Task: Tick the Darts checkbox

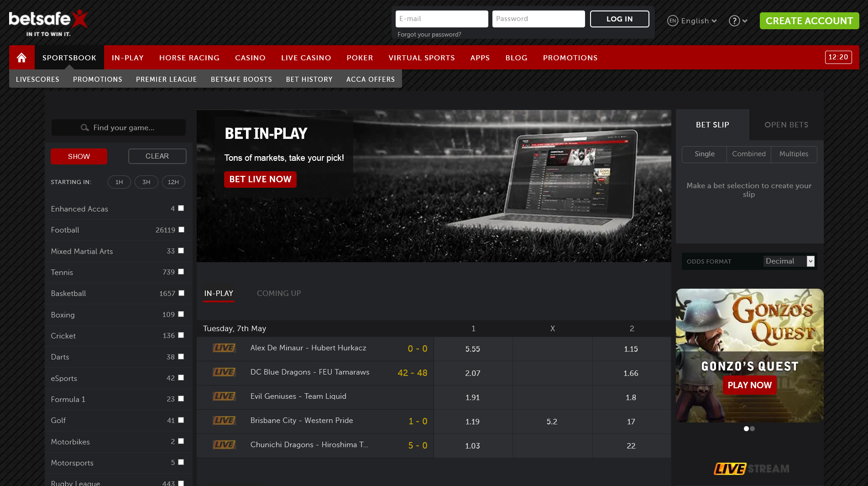Action: tap(181, 357)
